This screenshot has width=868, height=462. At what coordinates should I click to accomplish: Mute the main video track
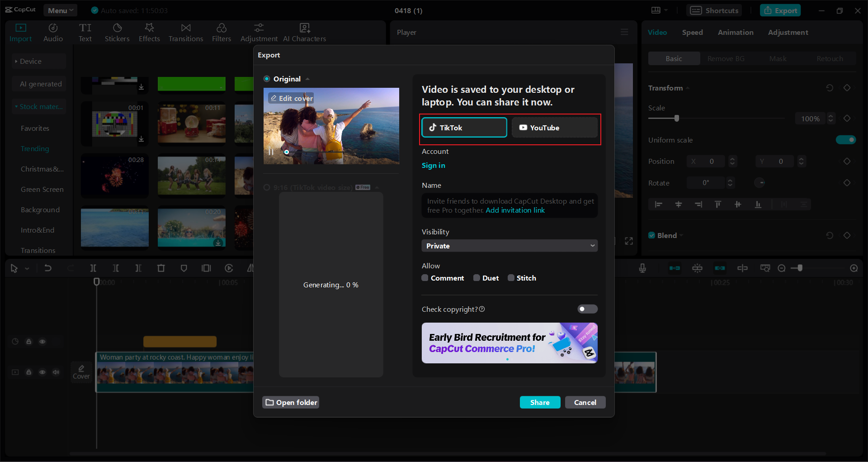[x=56, y=372]
